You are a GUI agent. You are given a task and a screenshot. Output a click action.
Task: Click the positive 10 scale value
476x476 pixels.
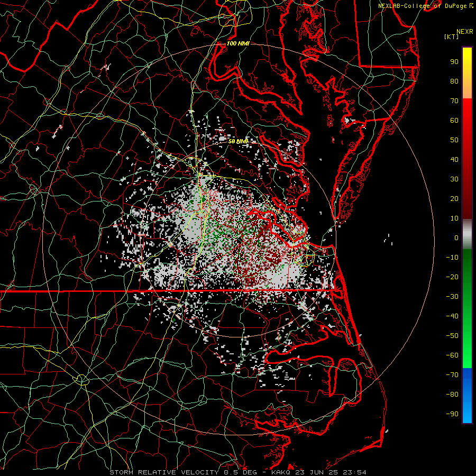click(x=454, y=218)
